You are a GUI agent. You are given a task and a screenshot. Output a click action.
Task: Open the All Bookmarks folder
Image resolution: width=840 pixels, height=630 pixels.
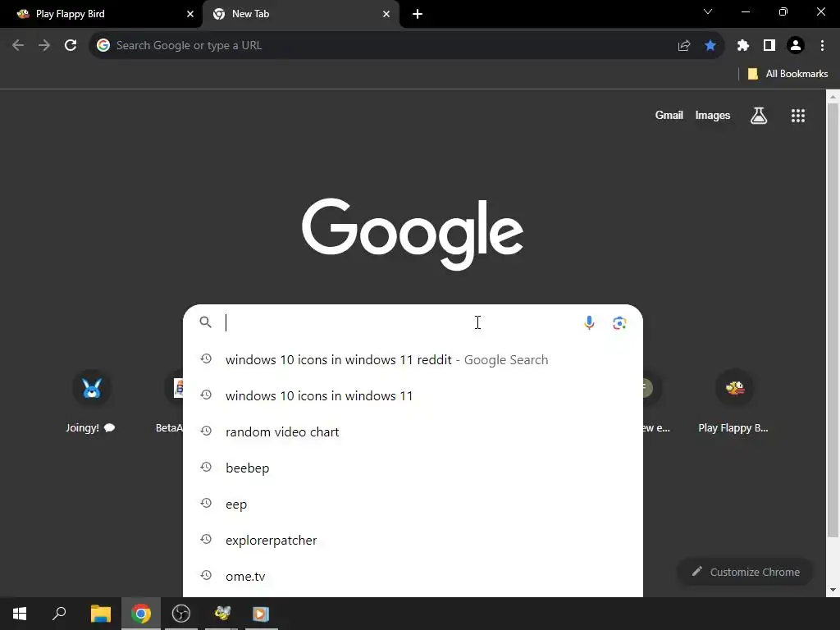(x=787, y=74)
